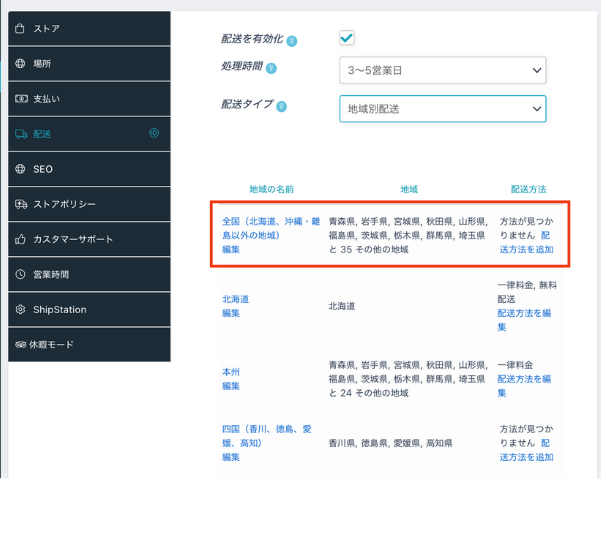This screenshot has width=606, height=536.
Task: Open the 処理時間 dropdown showing 3〜5営業日
Action: (x=442, y=71)
